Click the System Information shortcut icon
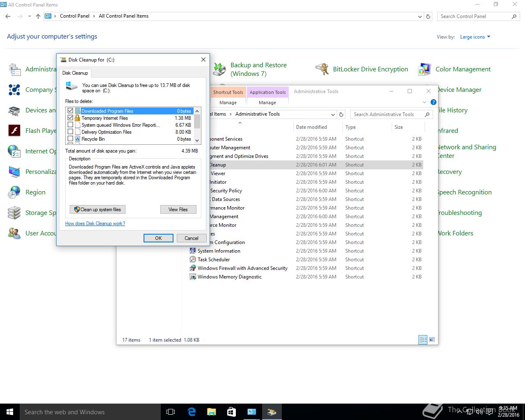The height and width of the screenshot is (420, 525). click(x=193, y=251)
